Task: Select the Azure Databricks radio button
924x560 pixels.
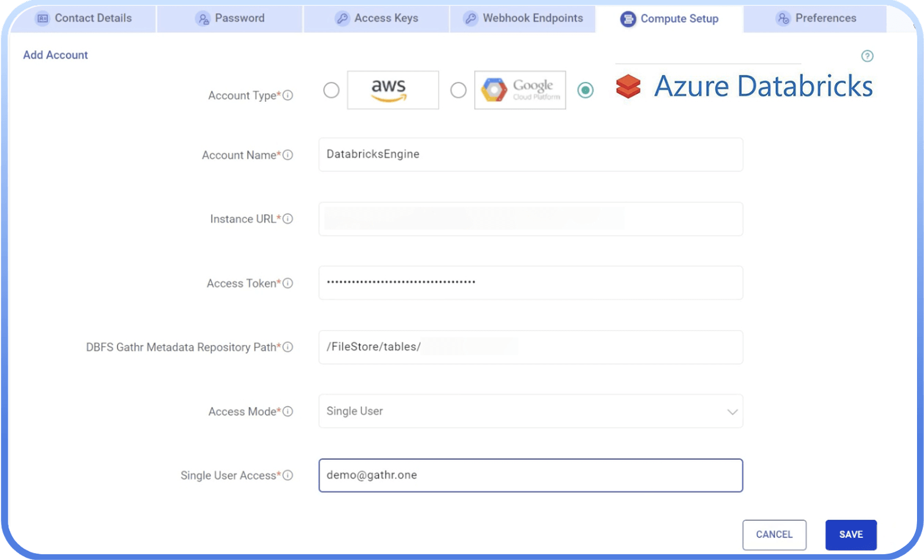Action: pos(585,90)
